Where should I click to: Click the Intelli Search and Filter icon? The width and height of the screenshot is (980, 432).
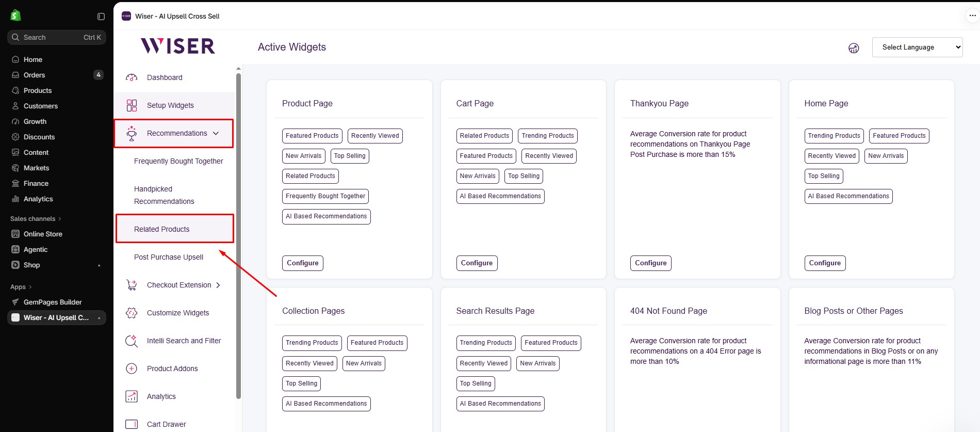[x=132, y=341]
